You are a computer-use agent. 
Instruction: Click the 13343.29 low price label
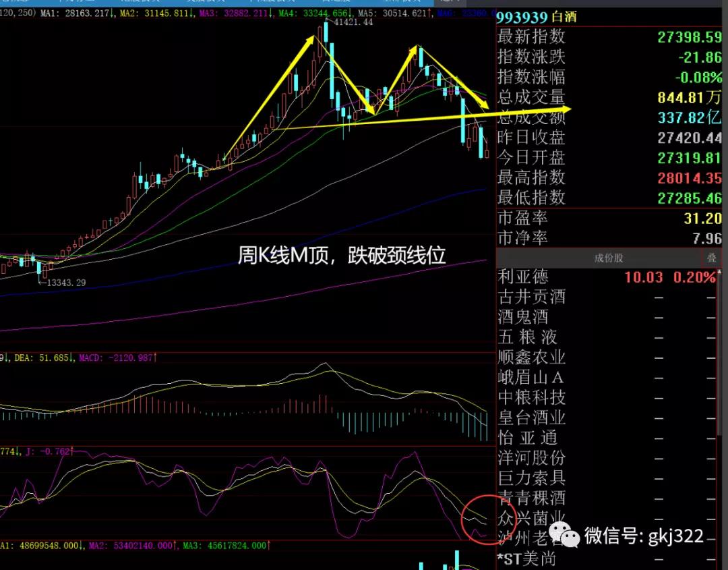pyautogui.click(x=66, y=283)
